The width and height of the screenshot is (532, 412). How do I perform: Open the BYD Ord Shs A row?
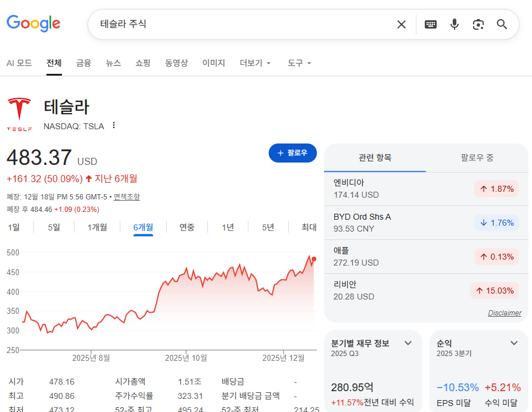426,223
